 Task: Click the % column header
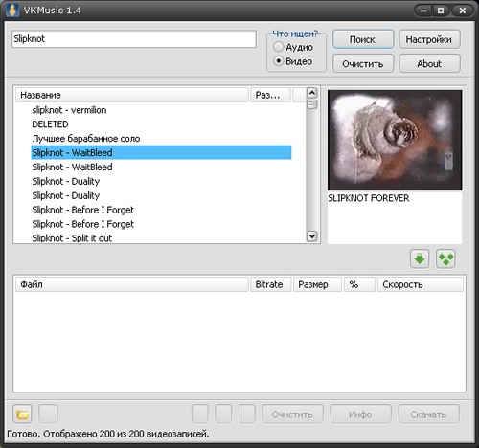tap(359, 284)
